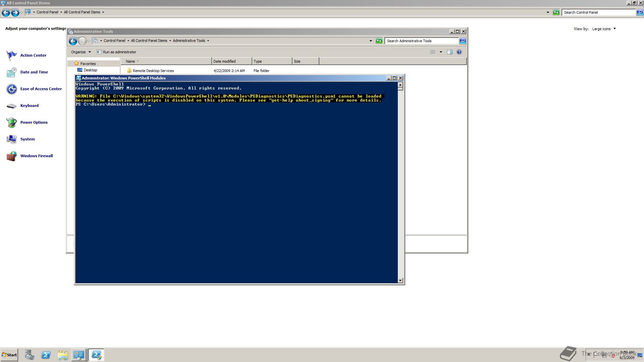Viewport: 644px width, 362px height.
Task: Click the PowerShell scrollbar down arrow
Action: pos(400,281)
